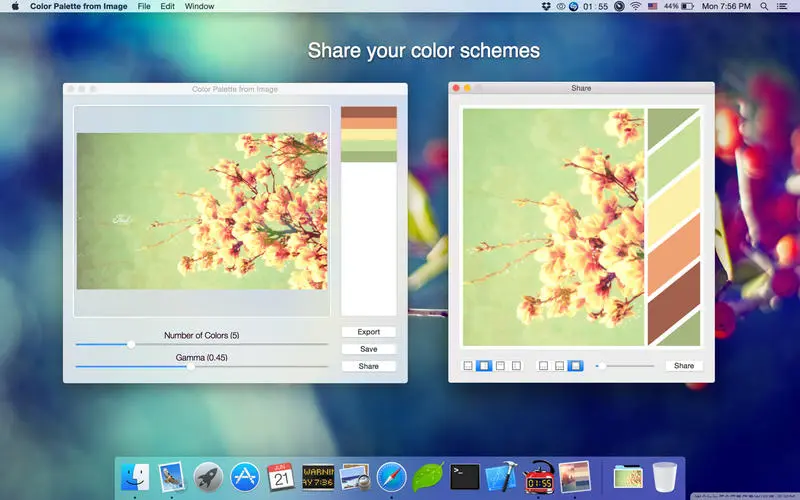Open the Mail stamp icon in dock
Viewport: 800px width, 500px height.
point(171,477)
